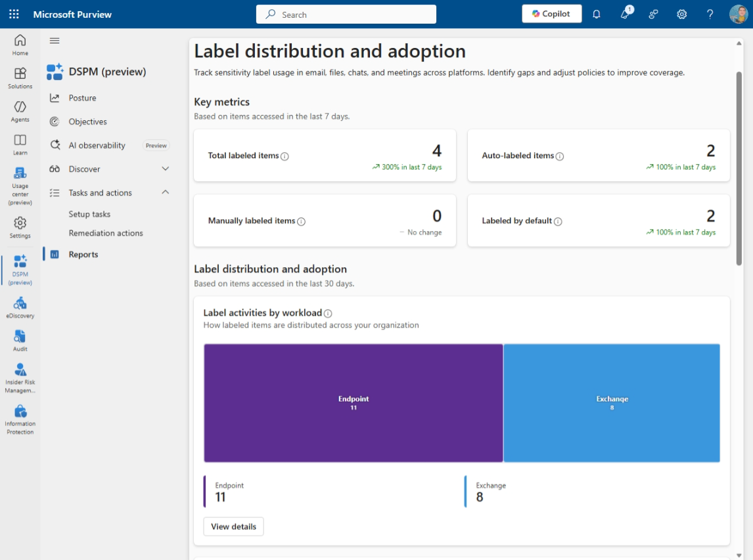Click the View details button
Image resolution: width=753 pixels, height=560 pixels.
[x=233, y=527]
